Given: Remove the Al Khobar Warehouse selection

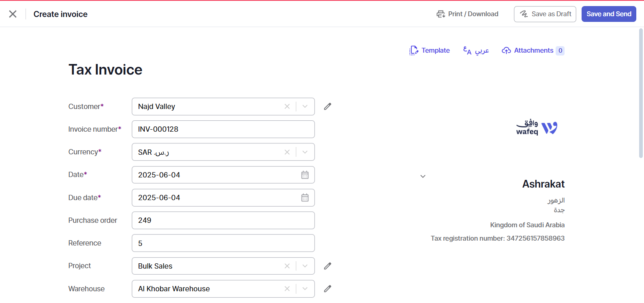Looking at the screenshot, I should (x=287, y=289).
